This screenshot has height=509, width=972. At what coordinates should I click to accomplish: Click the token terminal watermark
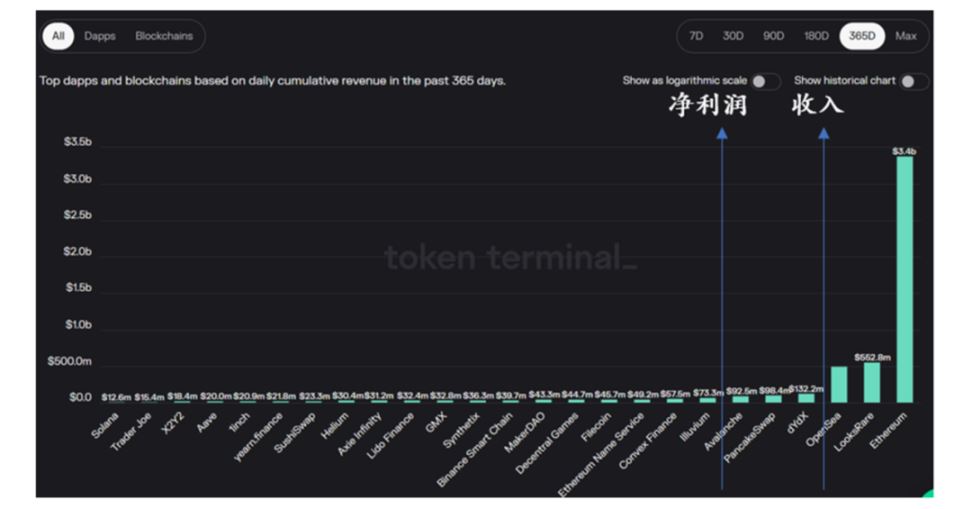[x=510, y=257]
